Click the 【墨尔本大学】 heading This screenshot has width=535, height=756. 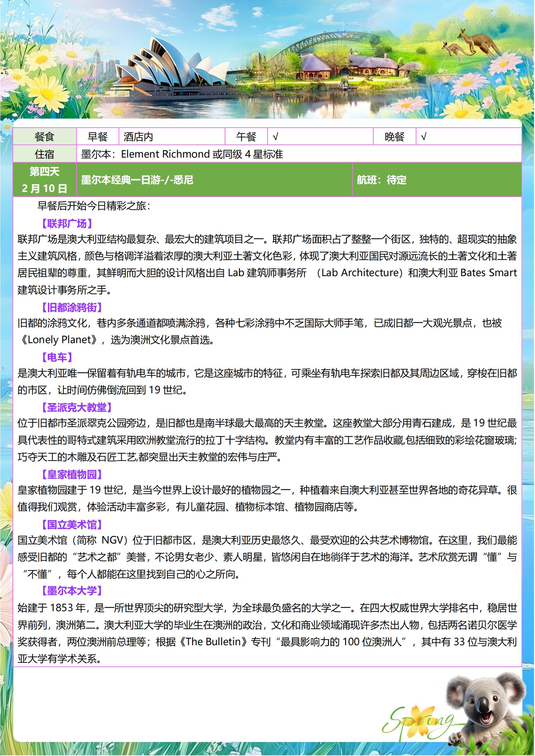pos(72,590)
